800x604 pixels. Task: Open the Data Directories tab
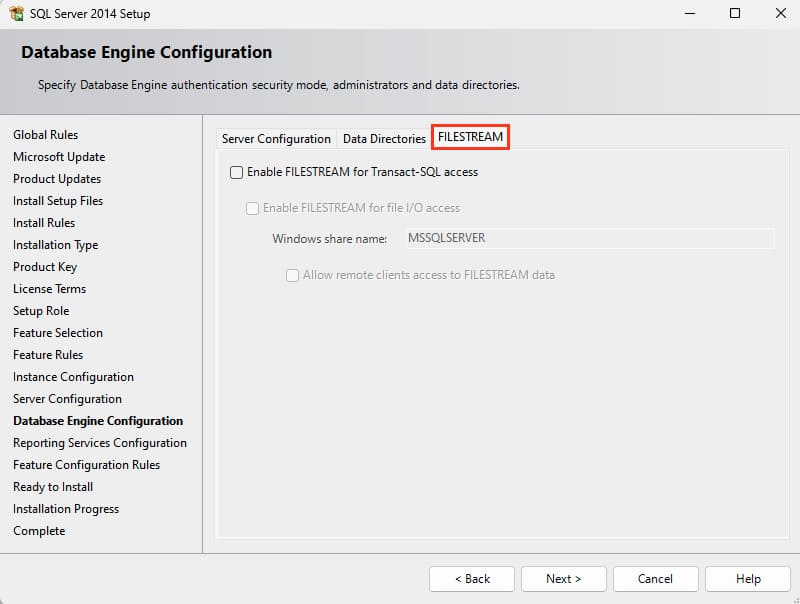[x=384, y=139]
